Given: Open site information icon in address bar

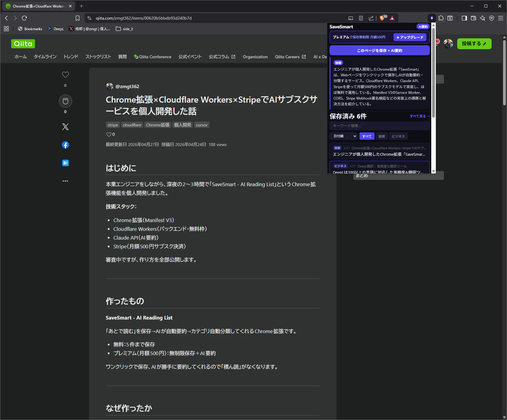Looking at the screenshot, I should click(x=89, y=18).
